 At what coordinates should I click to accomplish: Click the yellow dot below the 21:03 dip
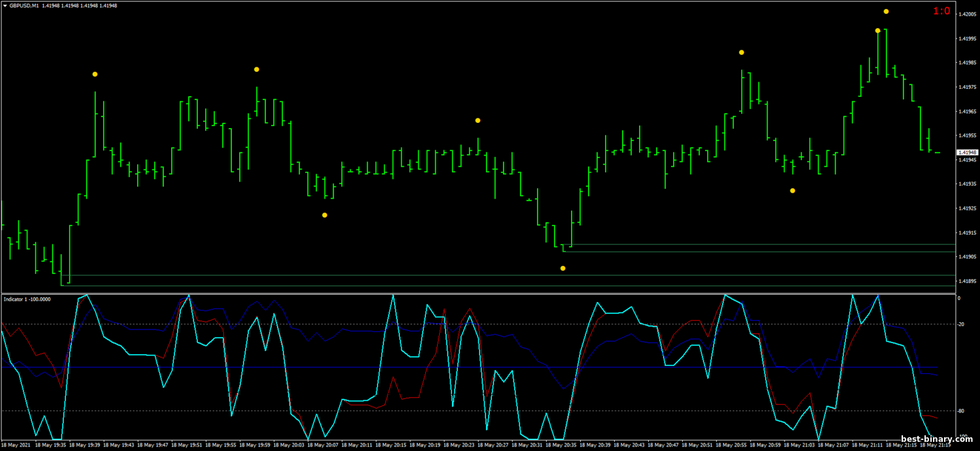point(792,191)
